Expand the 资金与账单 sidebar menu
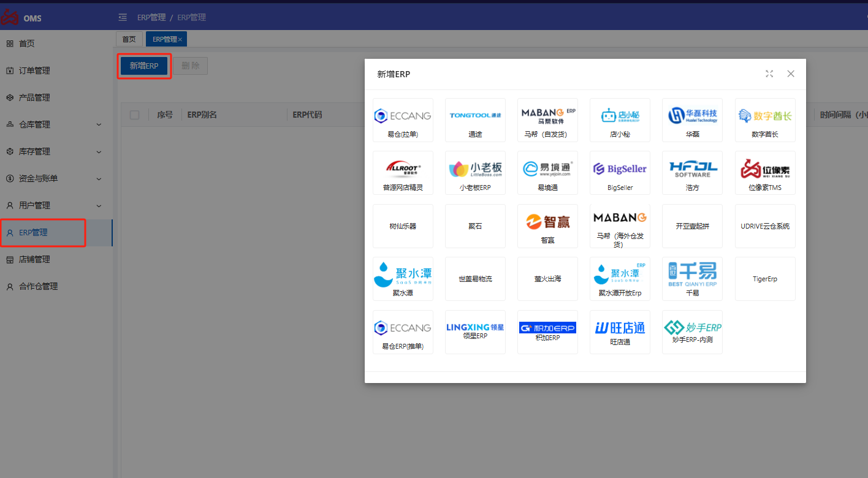The width and height of the screenshot is (868, 478). pyautogui.click(x=56, y=178)
